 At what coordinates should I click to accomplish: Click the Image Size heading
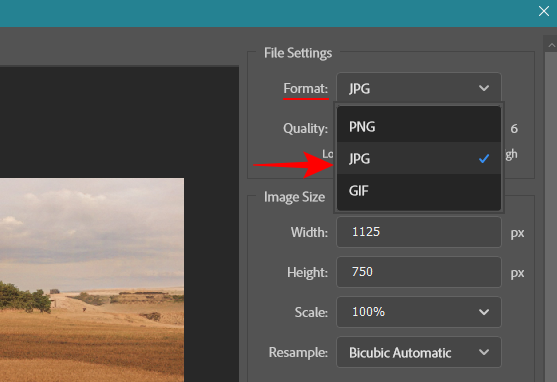coord(294,197)
